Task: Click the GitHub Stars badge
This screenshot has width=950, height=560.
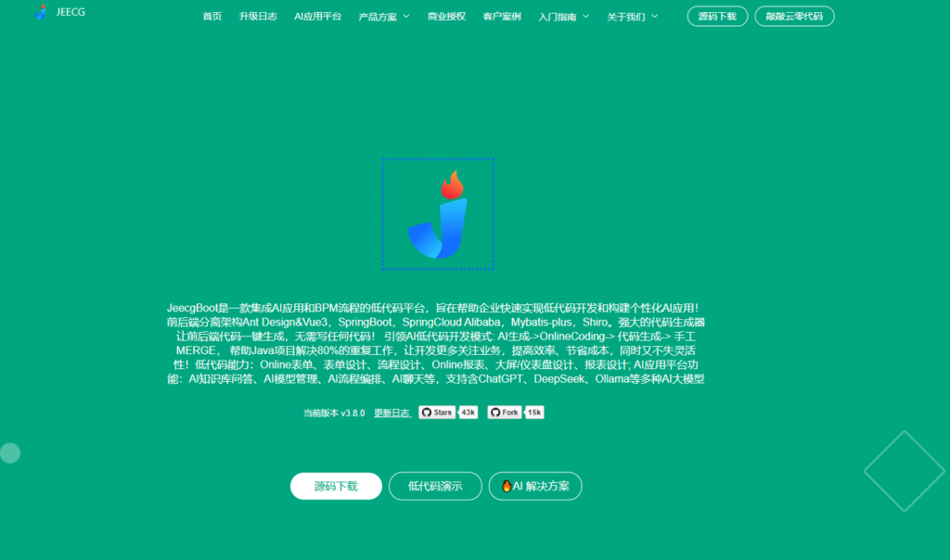Action: pos(437,413)
